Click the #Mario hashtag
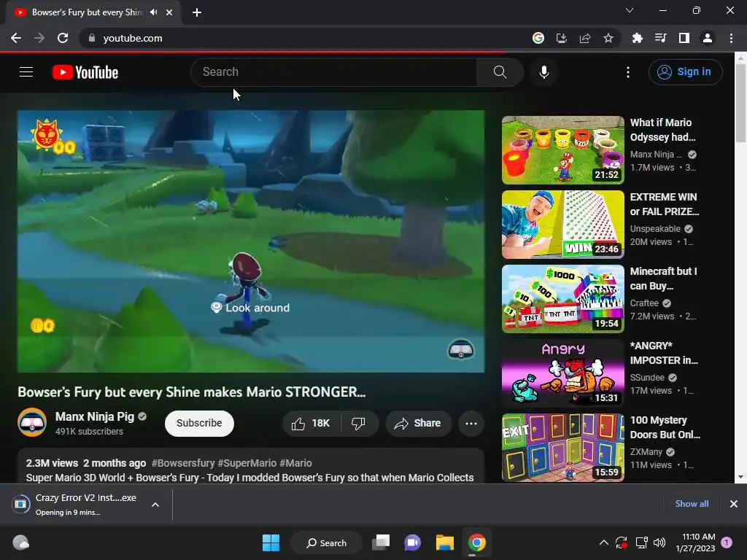Image resolution: width=747 pixels, height=560 pixels. 296,463
